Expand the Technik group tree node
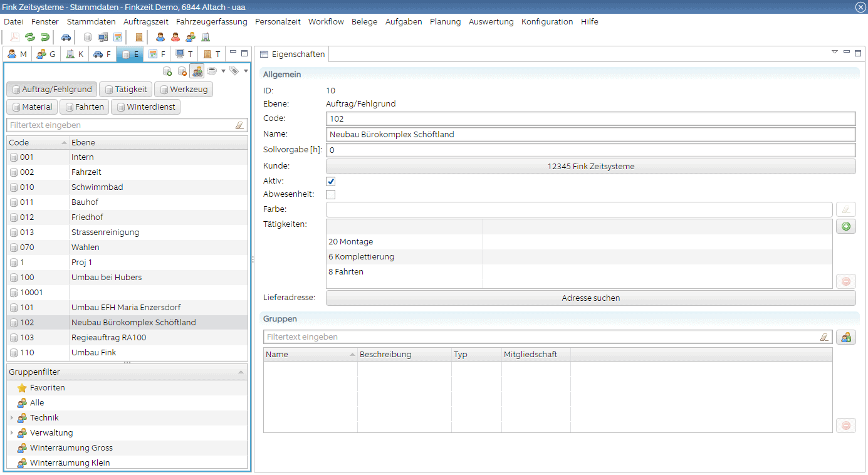This screenshot has width=868, height=475. (x=12, y=418)
